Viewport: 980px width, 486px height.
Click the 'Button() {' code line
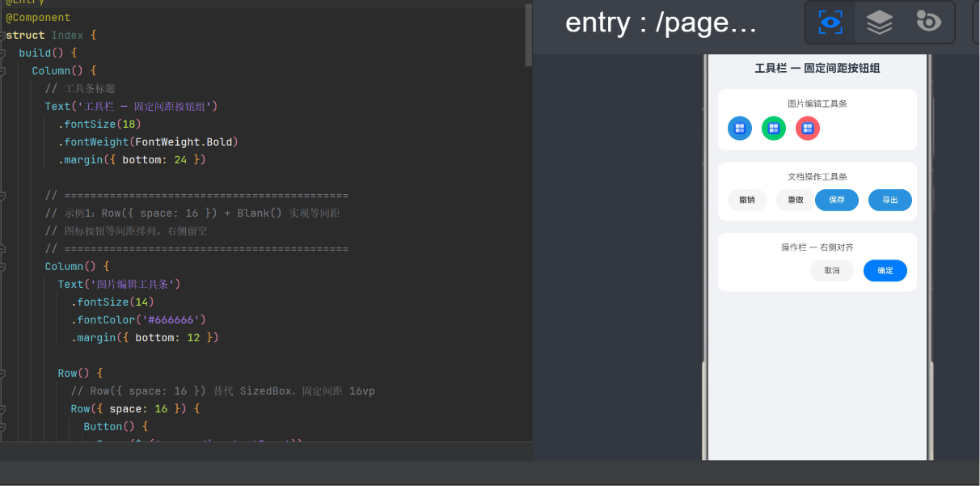(x=116, y=426)
